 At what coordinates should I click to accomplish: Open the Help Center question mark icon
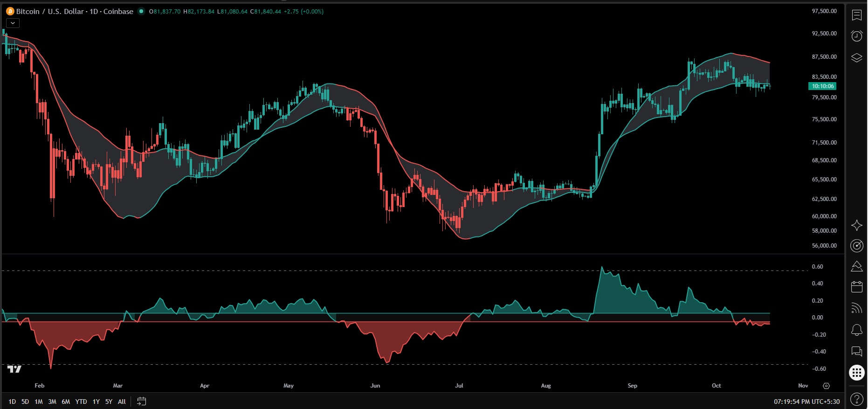(x=857, y=399)
